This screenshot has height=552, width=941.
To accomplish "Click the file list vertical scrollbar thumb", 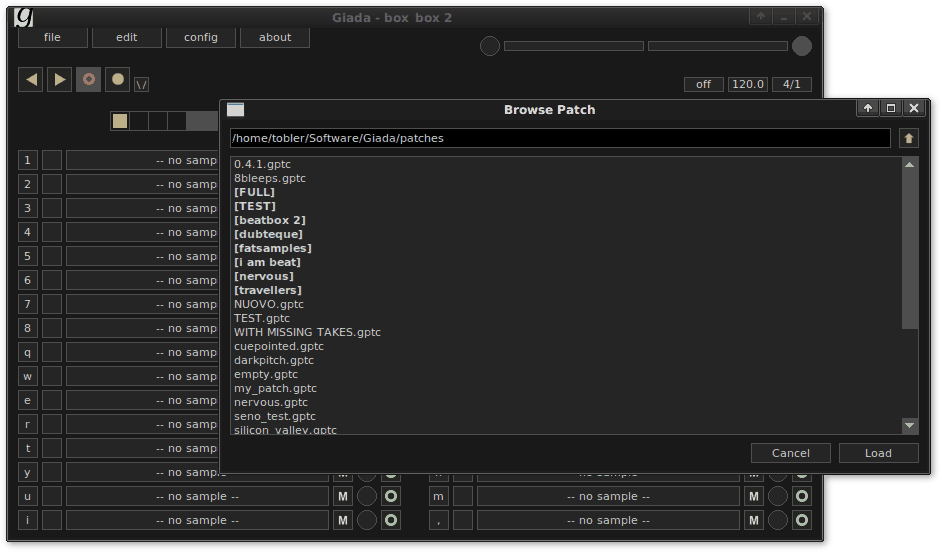I will click(x=910, y=251).
